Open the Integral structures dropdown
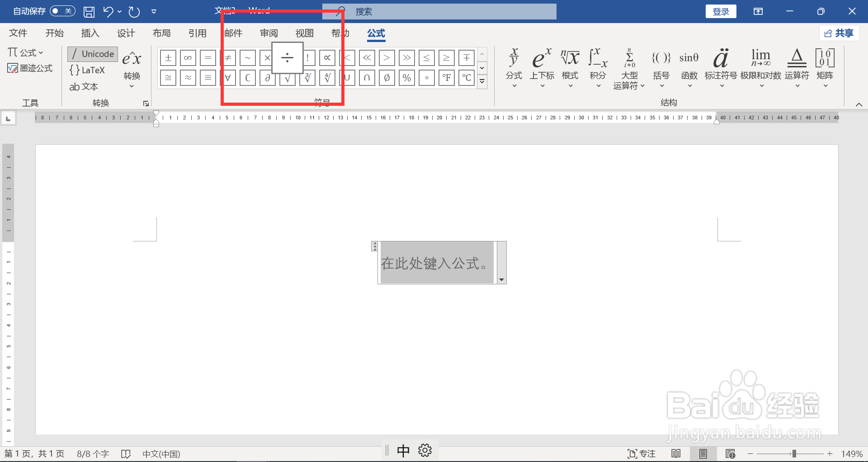This screenshot has width=868, height=462. click(598, 68)
